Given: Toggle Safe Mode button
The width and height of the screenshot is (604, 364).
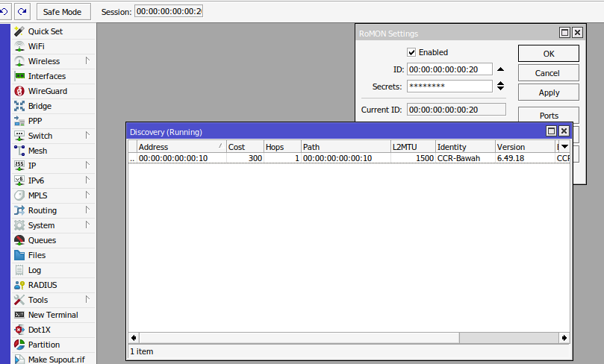Looking at the screenshot, I should click(62, 12).
